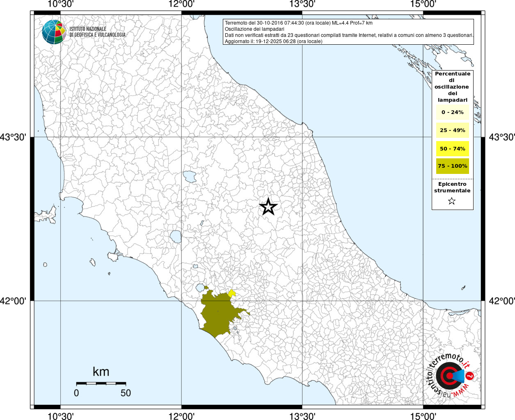
Task: Click the right 43°30' latitude label
Action: [502, 137]
